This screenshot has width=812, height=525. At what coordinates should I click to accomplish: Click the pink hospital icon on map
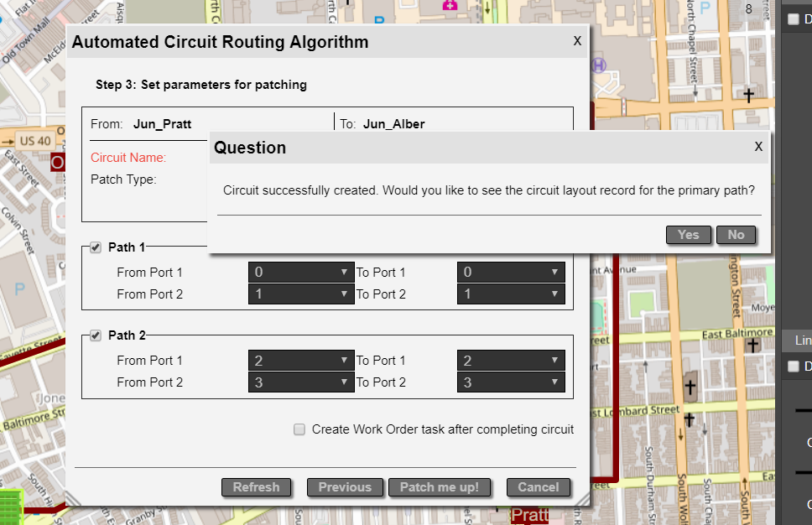tap(450, 5)
